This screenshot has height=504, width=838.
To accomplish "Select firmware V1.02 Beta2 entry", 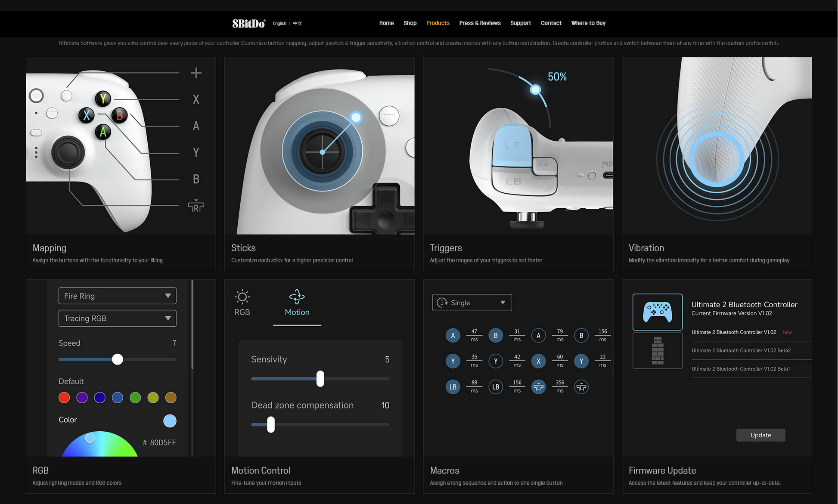I will coord(741,350).
